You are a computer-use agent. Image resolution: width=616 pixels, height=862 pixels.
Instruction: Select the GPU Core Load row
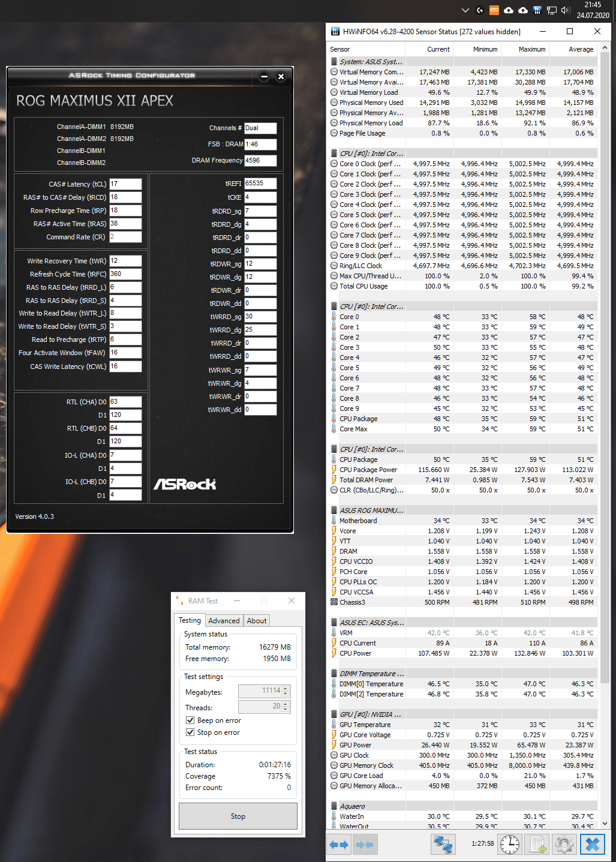pos(462,776)
